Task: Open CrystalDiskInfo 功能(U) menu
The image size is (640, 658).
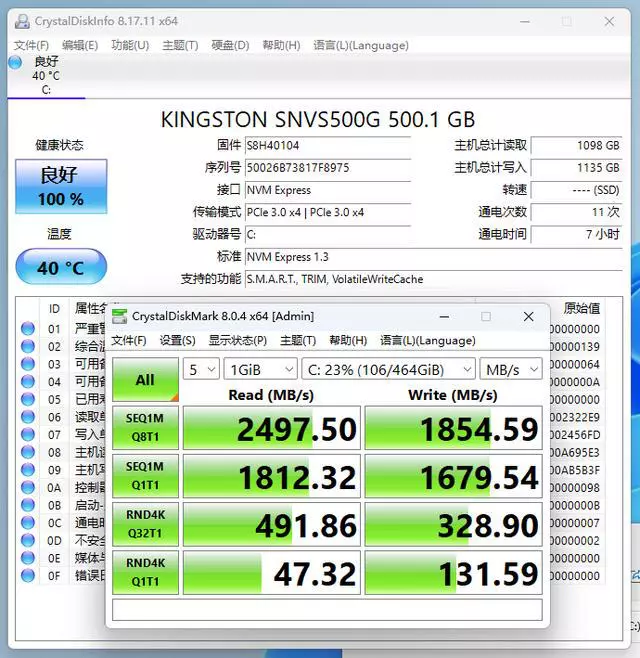Action: tap(130, 45)
